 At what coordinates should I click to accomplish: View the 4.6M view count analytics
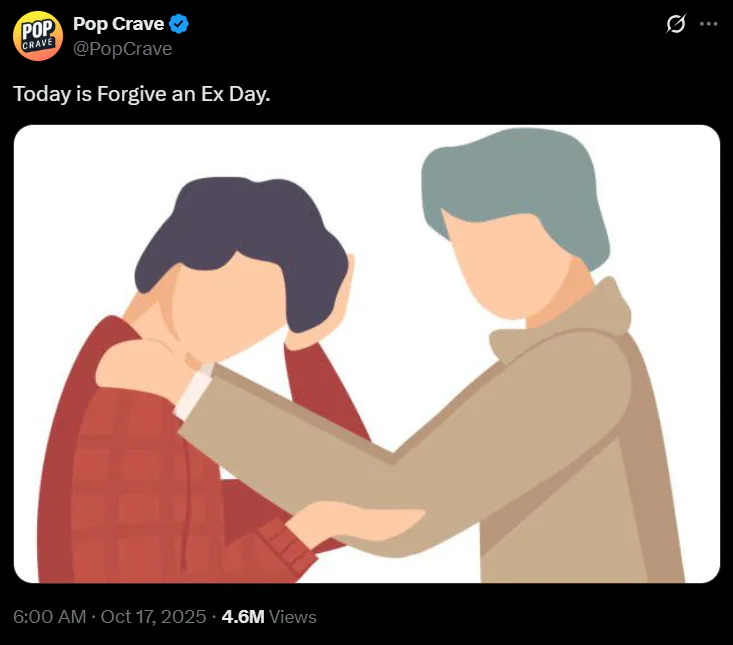coord(243,616)
